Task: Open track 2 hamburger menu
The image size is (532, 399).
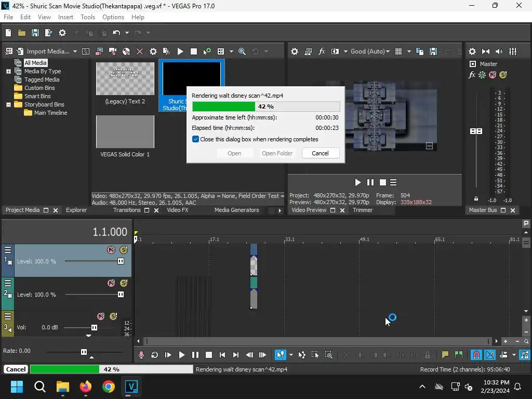Action: [8, 283]
